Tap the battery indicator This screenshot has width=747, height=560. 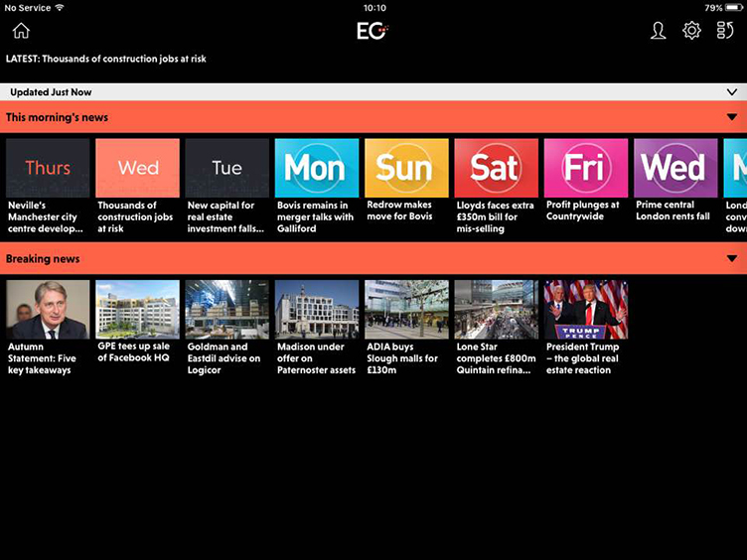click(734, 8)
